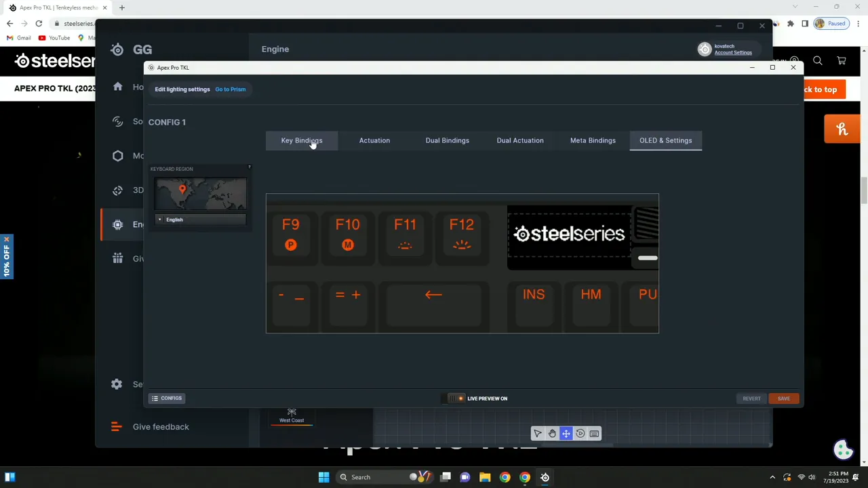Switch to the Actuation tab

(374, 140)
